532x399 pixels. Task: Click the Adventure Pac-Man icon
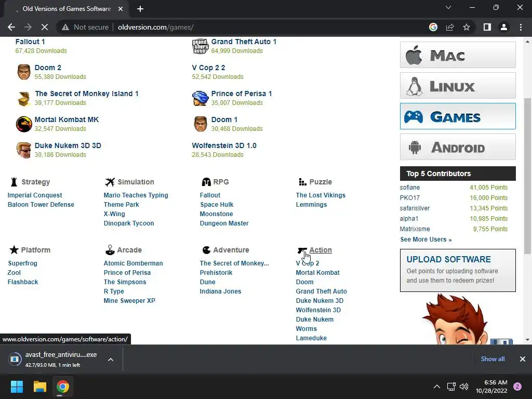[x=206, y=250]
